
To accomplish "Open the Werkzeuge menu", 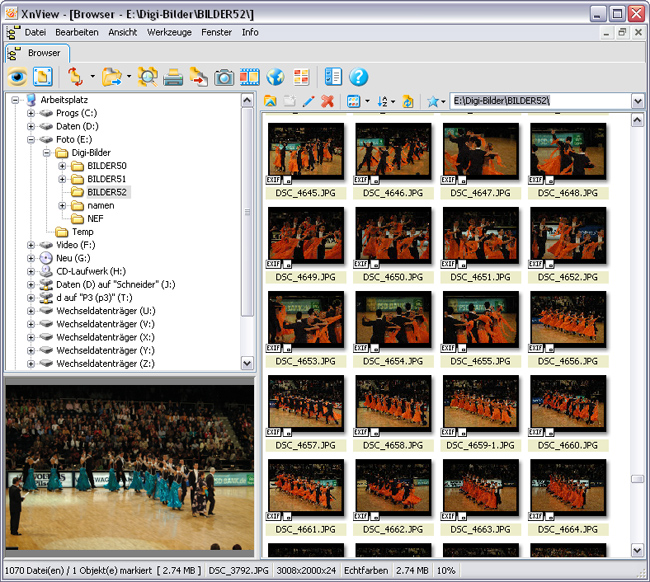I will pyautogui.click(x=168, y=32).
